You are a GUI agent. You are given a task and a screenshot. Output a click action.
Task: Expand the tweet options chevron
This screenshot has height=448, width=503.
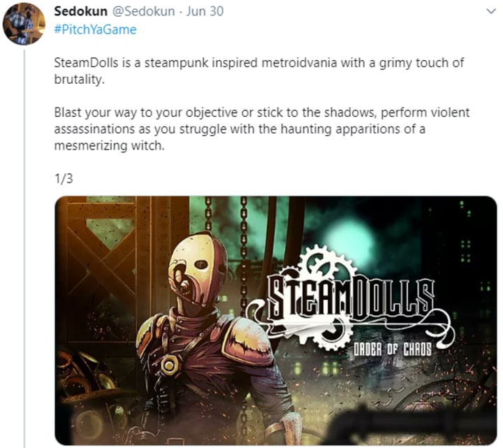tap(491, 12)
